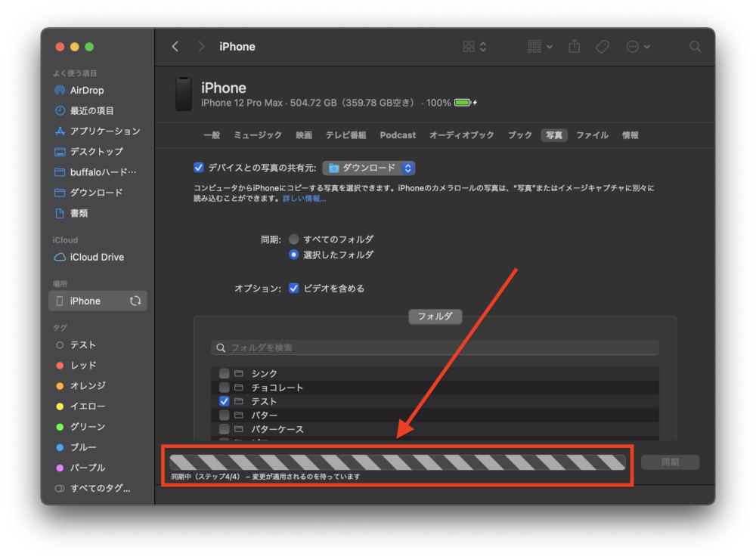
Task: Check the バター folder checkbox
Action: pyautogui.click(x=225, y=415)
